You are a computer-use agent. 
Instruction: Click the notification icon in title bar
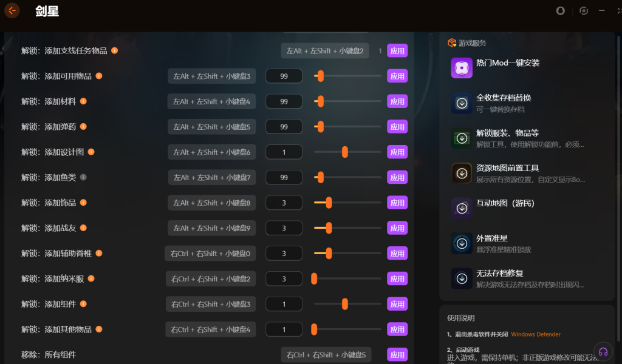pos(561,11)
